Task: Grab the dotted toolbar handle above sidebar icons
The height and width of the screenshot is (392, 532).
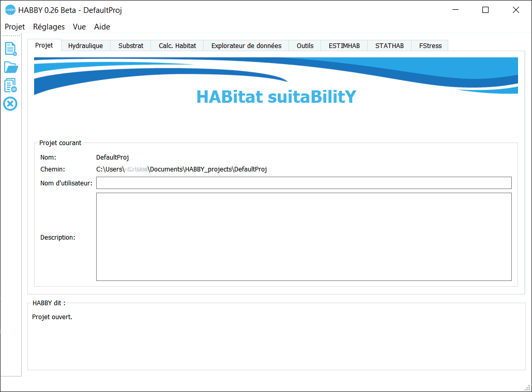Action: coord(10,36)
